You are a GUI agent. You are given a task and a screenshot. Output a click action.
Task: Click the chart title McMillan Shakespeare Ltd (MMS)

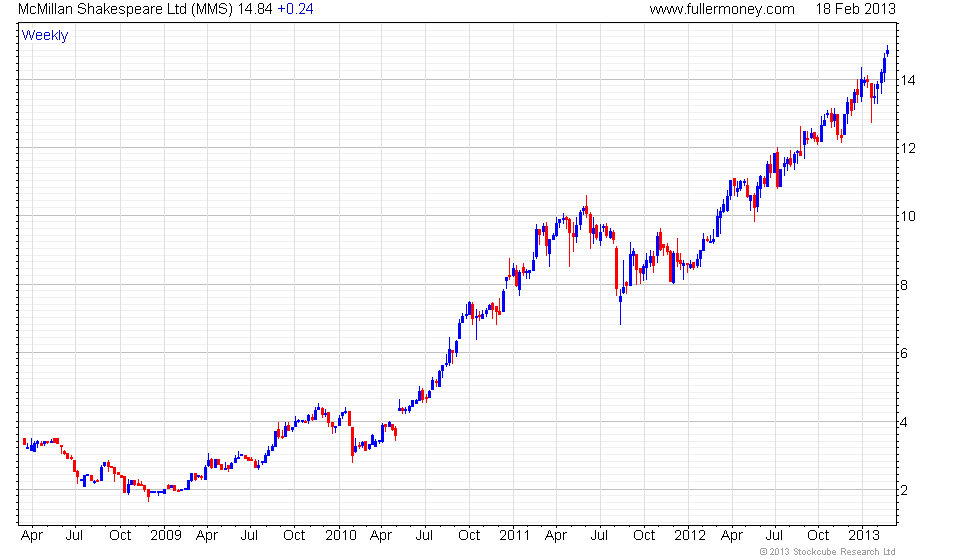coord(126,9)
